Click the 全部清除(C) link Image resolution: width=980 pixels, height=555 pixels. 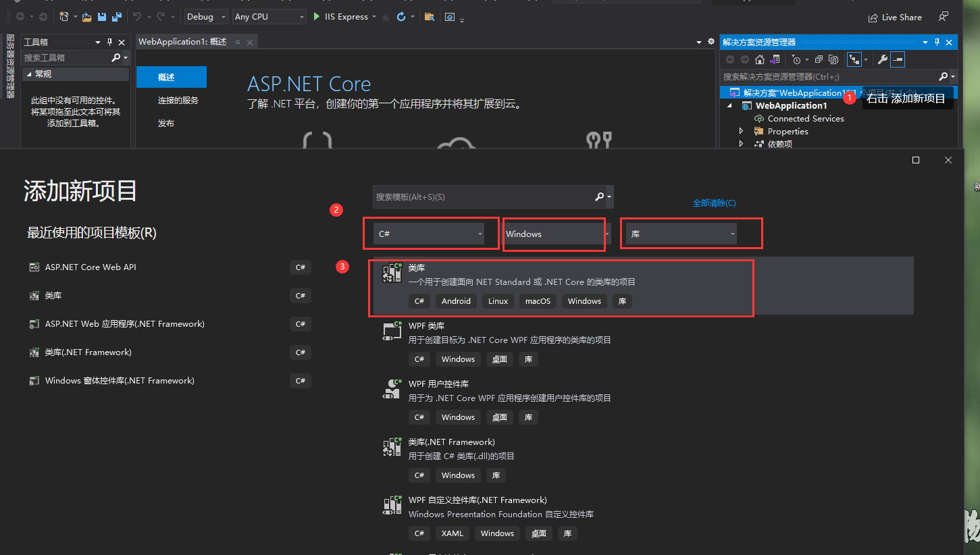(x=714, y=203)
